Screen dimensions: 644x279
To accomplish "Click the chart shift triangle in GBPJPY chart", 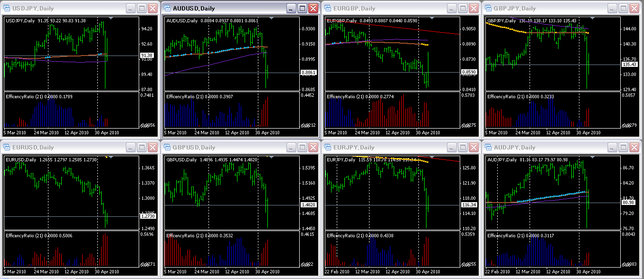I will (x=593, y=19).
